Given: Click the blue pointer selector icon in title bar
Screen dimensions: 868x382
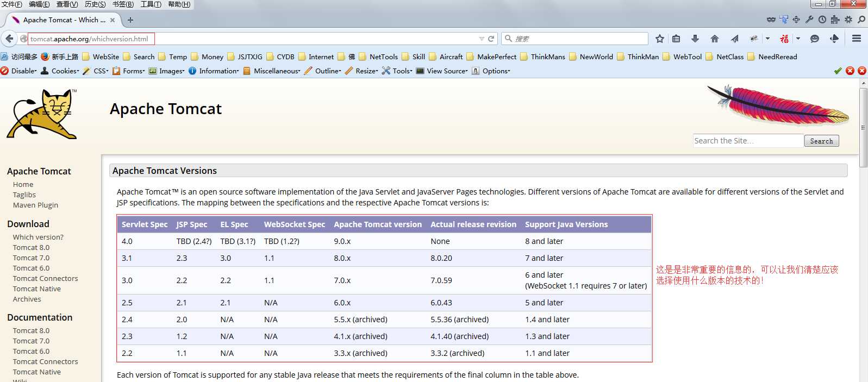Looking at the screenshot, I should tap(784, 20).
